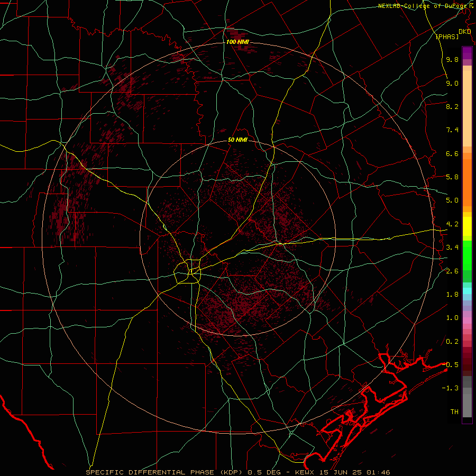Pick the dark maroon band of the color bar
The image size is (476, 476).
click(x=467, y=361)
